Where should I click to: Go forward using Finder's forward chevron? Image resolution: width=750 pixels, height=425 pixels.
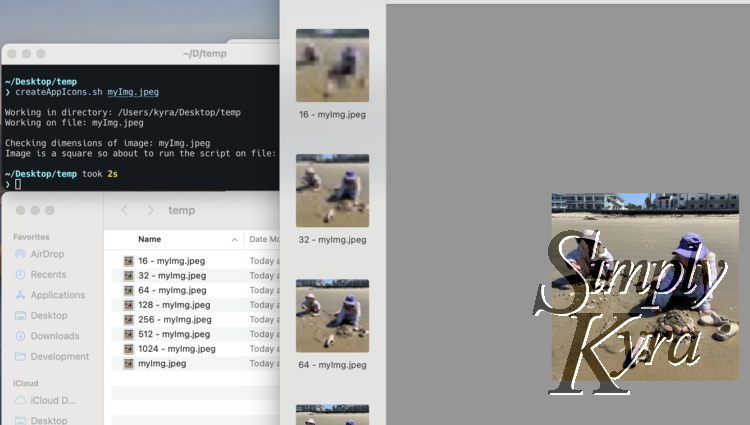click(x=150, y=210)
